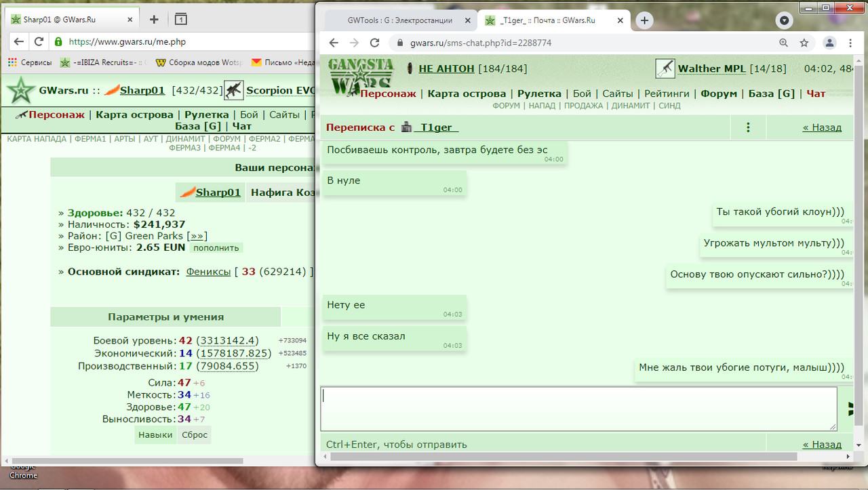Image resolution: width=868 pixels, height=490 pixels.
Task: Click reload icon in left browser window
Action: click(39, 42)
